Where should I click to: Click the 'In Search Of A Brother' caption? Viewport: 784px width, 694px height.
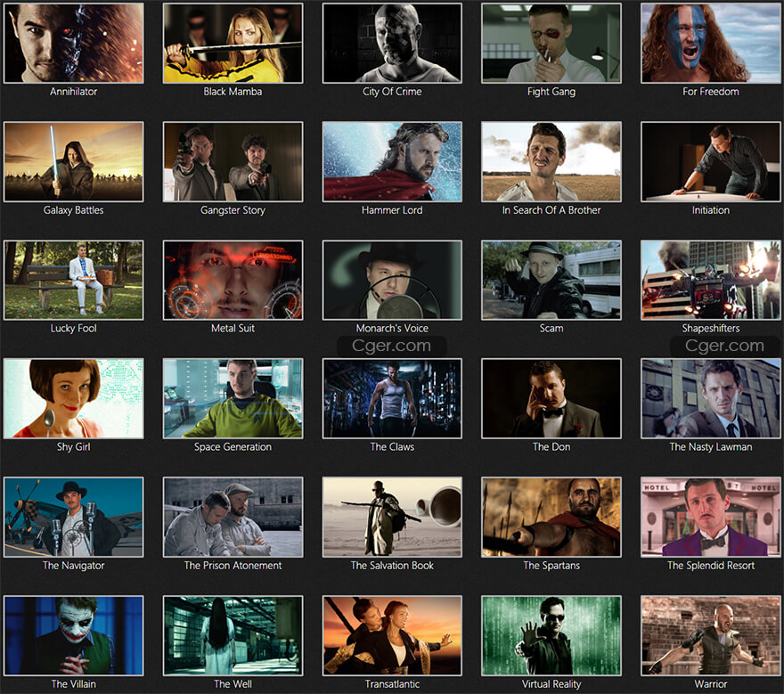[551, 210]
